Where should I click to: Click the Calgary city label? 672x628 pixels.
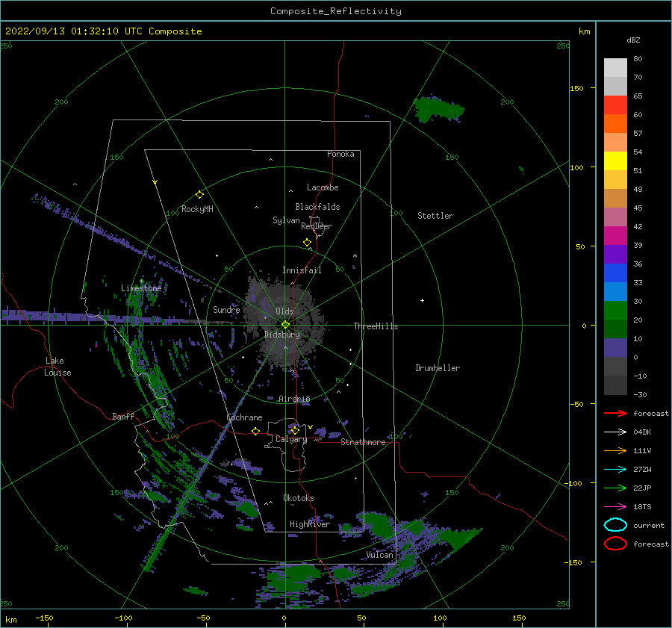291,439
